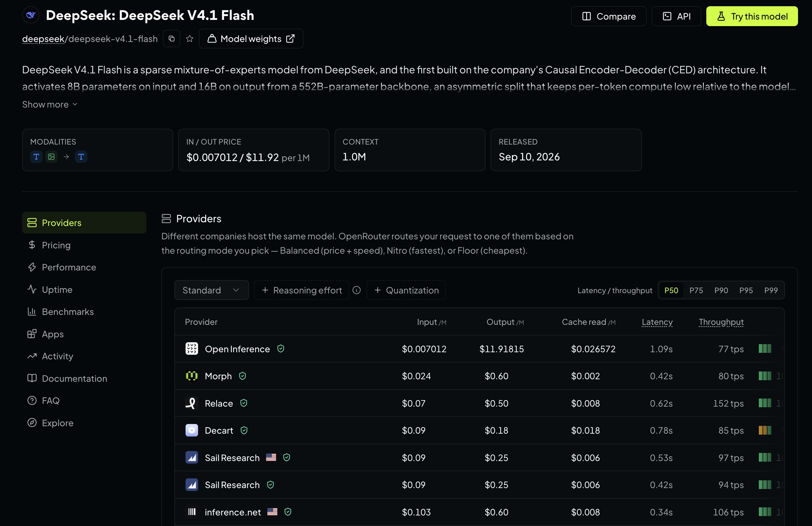Select the P90 percentile option
The width and height of the screenshot is (812, 526).
click(x=721, y=290)
